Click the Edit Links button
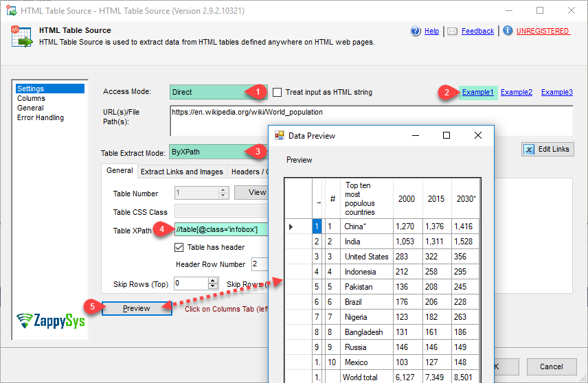The image size is (588, 383). (x=547, y=149)
